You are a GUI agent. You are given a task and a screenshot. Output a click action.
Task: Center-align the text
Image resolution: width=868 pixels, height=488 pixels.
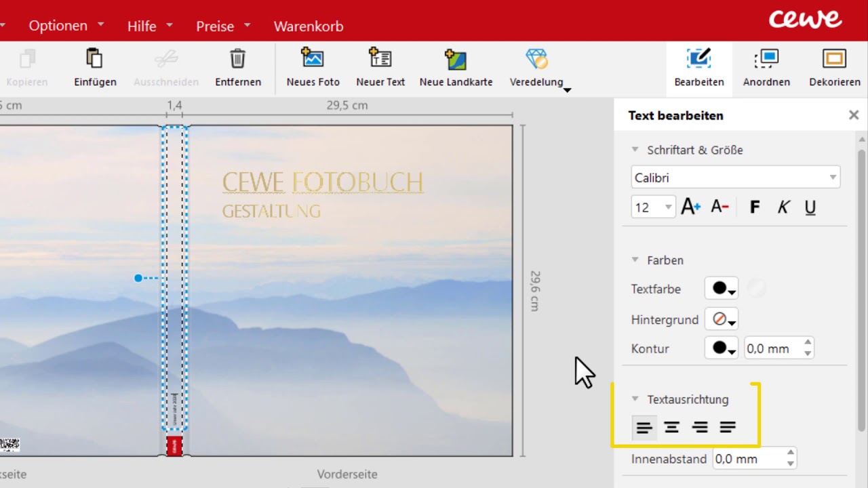coord(672,427)
